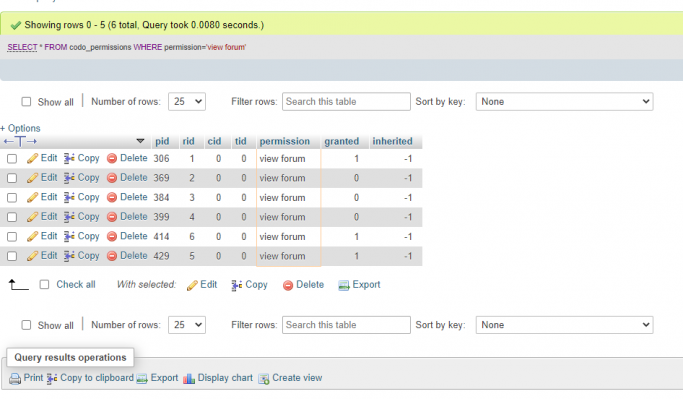The height and width of the screenshot is (399, 683).
Task: Click the red Delete icon for pid 384
Action: pyautogui.click(x=112, y=197)
